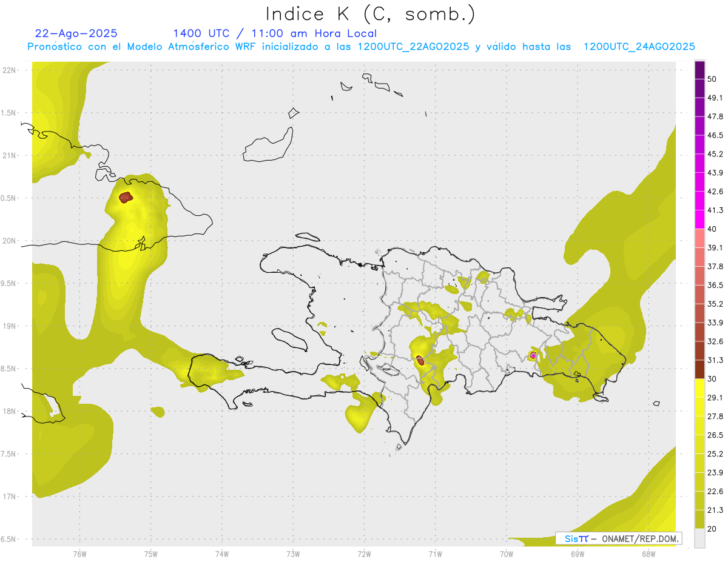The width and height of the screenshot is (728, 562).
Task: Click the bright yellow swatch between 29.1 and 30
Action: pos(699,389)
